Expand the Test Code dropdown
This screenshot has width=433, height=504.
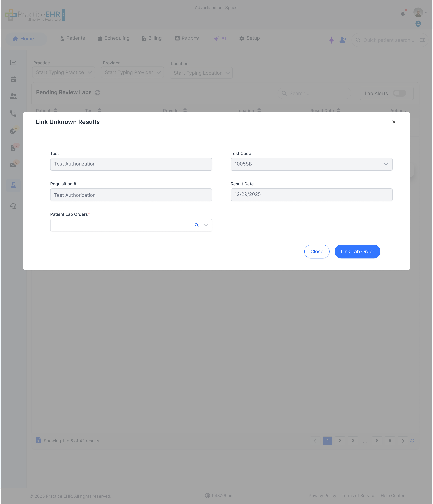[386, 164]
